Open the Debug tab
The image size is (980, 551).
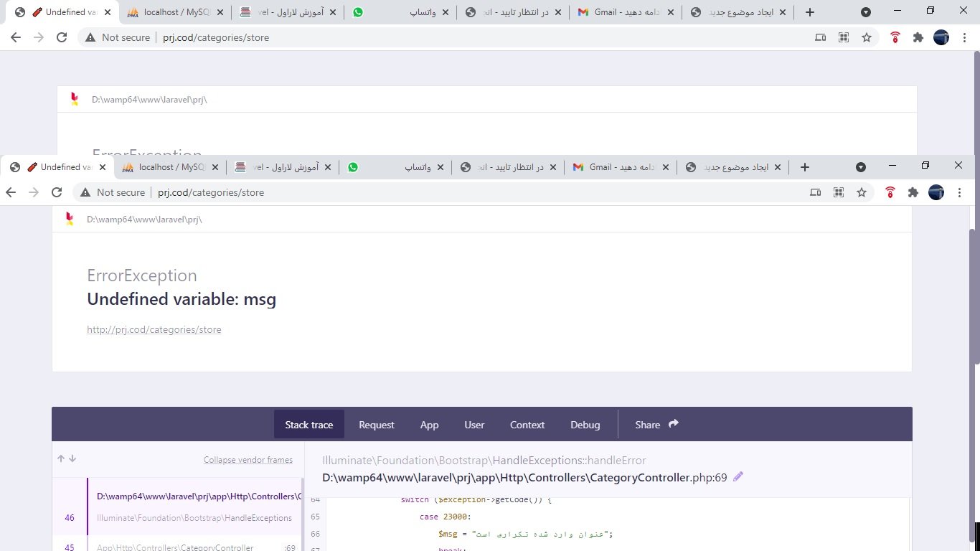[x=585, y=425]
